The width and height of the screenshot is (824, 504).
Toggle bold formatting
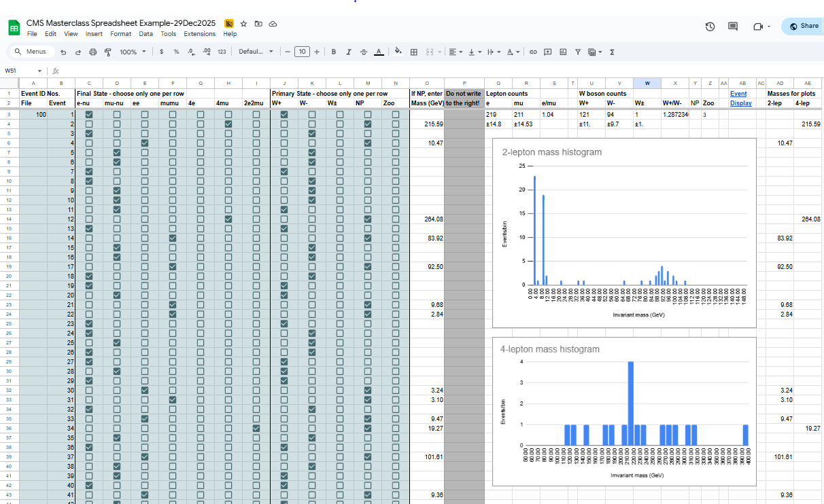click(334, 52)
